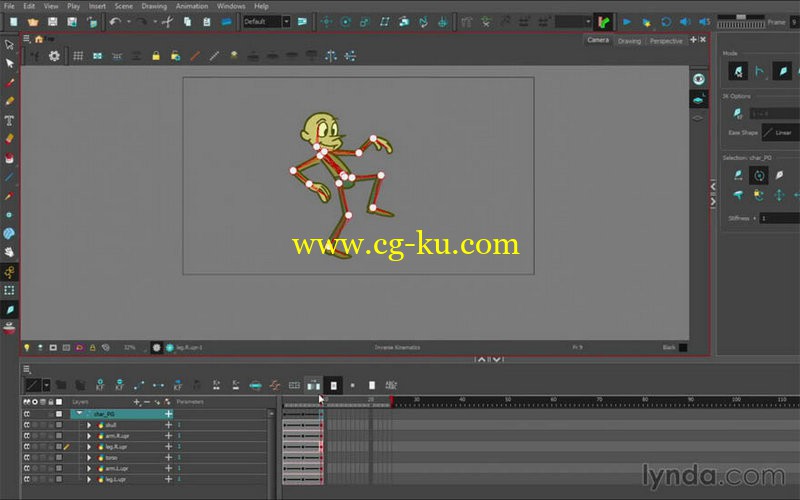Switch to the Perspective view tab

666,41
